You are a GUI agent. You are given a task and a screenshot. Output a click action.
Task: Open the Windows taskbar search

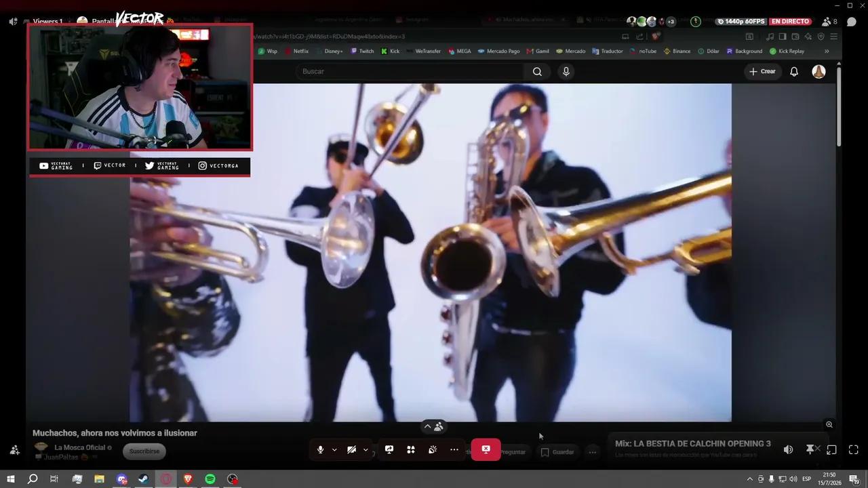pyautogui.click(x=32, y=479)
